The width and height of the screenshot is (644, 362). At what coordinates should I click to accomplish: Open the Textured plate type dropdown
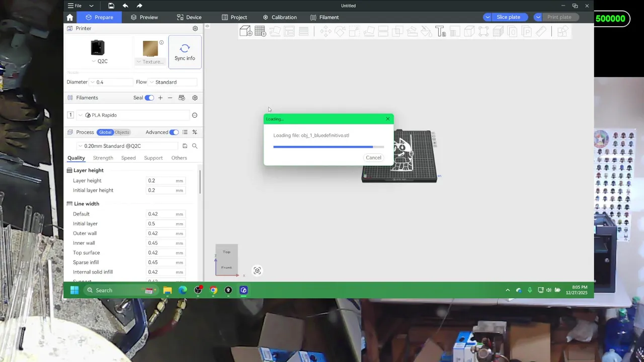[150, 62]
